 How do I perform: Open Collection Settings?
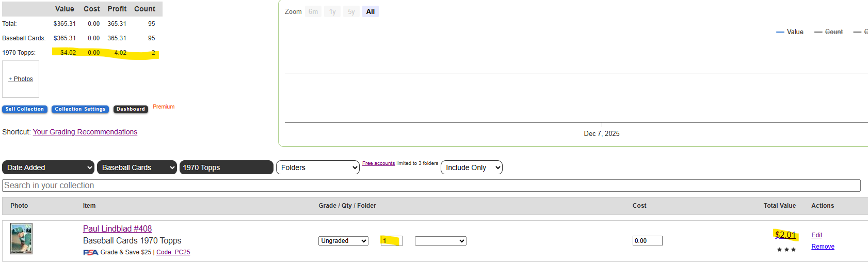pyautogui.click(x=80, y=109)
